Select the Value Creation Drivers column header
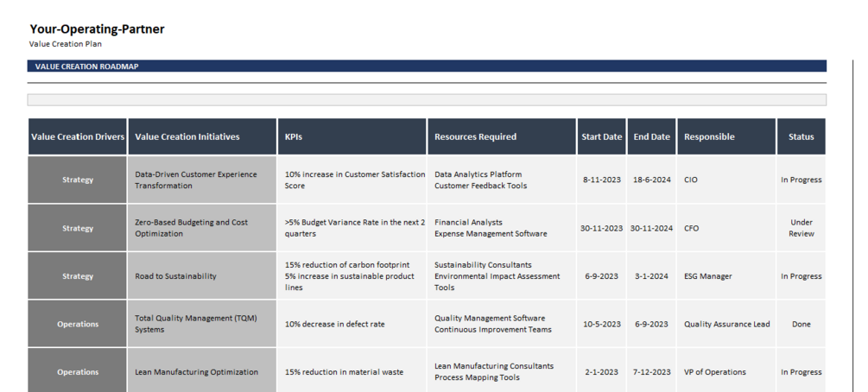 point(78,136)
